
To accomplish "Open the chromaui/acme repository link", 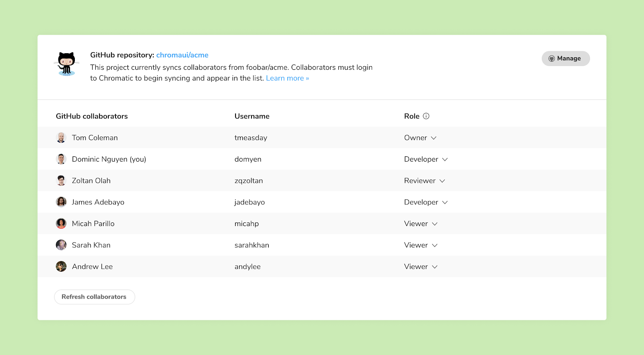I will (182, 55).
